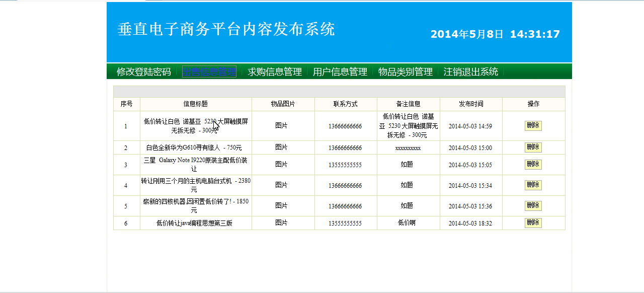The width and height of the screenshot is (644, 293).
Task: Click publish time 2014-05-03 14:59
Action: [470, 126]
